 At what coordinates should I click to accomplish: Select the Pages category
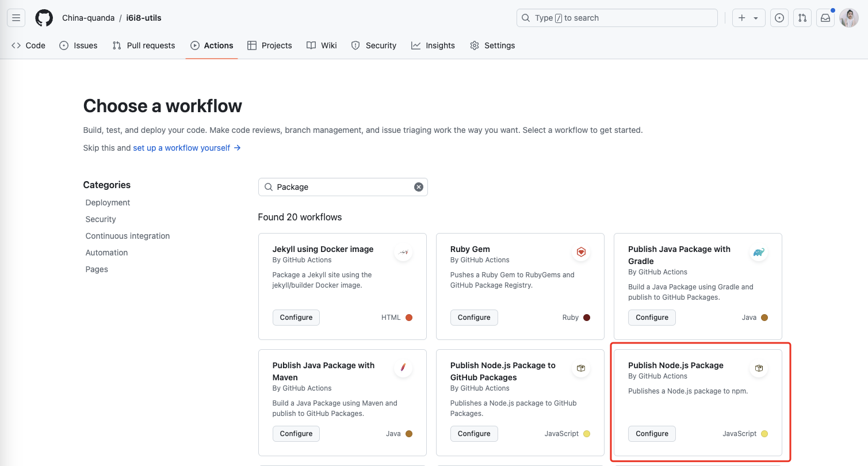click(97, 269)
